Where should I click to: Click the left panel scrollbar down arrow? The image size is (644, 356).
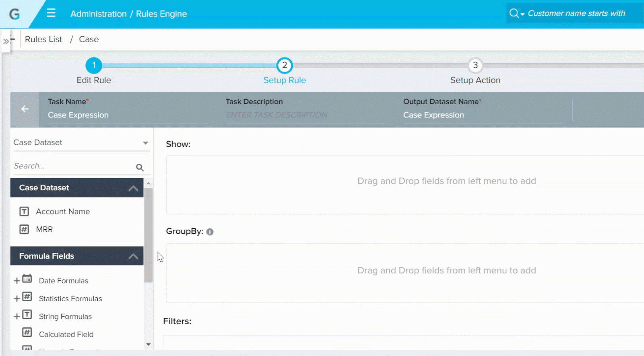[149, 344]
